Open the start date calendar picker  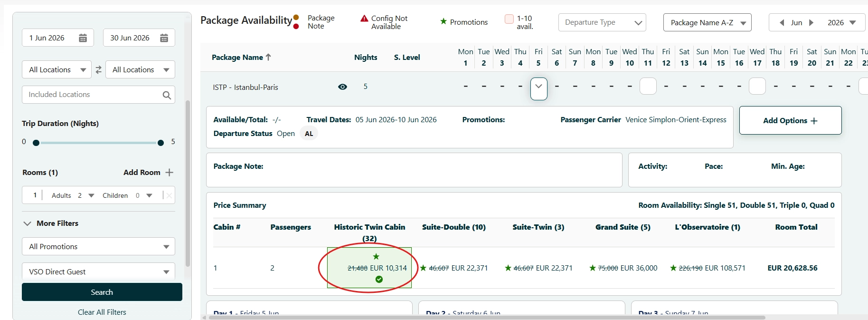83,38
